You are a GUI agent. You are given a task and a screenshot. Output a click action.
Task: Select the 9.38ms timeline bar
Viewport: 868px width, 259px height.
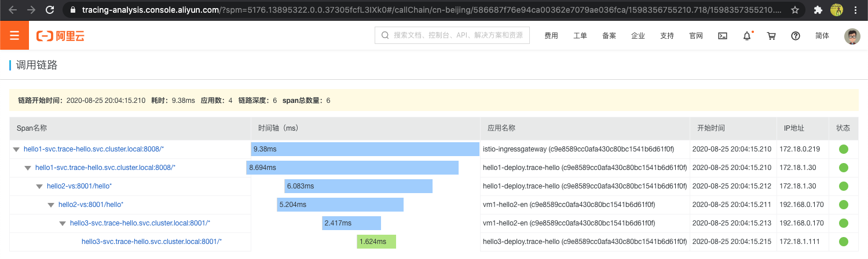coord(365,149)
